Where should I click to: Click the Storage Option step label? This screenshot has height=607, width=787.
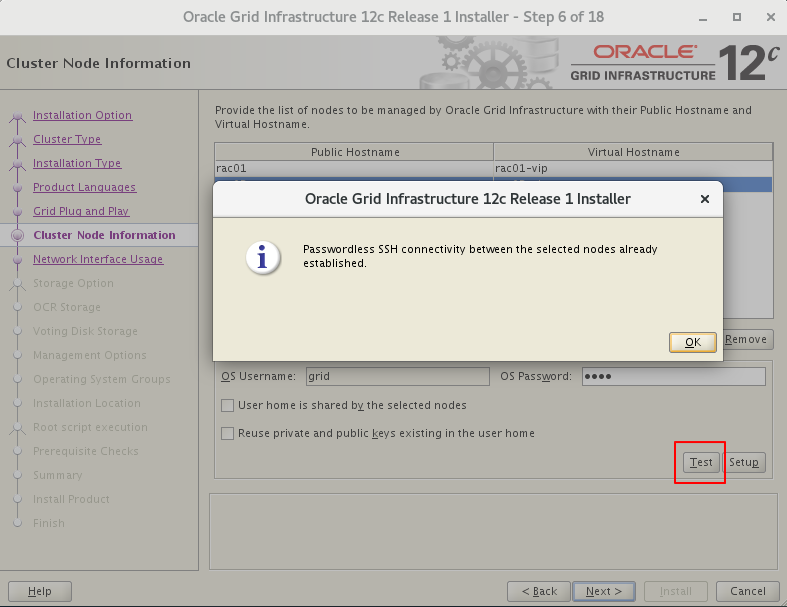(73, 283)
